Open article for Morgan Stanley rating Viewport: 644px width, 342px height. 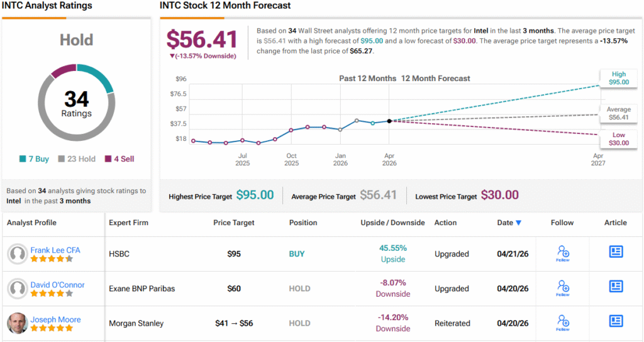tap(616, 321)
